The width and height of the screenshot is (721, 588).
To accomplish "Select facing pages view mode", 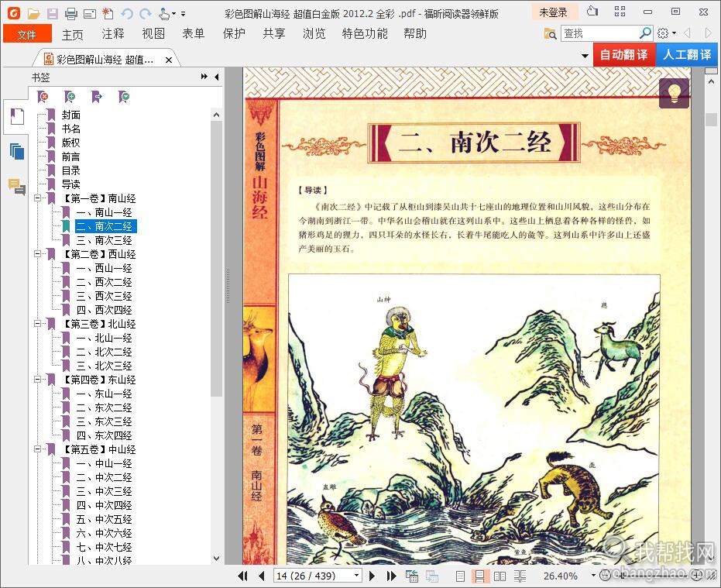I will coord(500,576).
